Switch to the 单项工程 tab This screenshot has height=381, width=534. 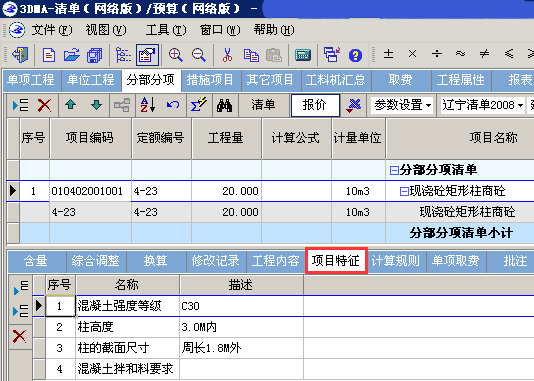click(31, 80)
